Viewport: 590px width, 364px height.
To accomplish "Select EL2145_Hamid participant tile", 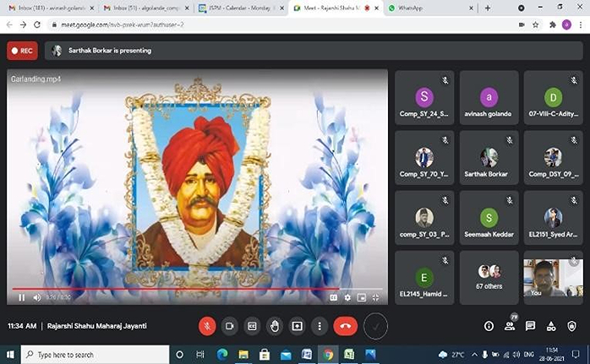I will pos(424,278).
